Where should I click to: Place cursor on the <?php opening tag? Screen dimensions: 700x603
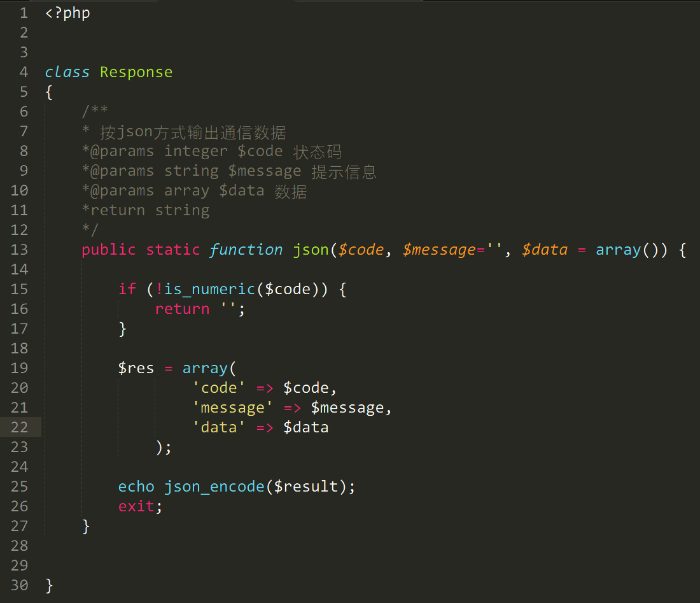coord(67,13)
